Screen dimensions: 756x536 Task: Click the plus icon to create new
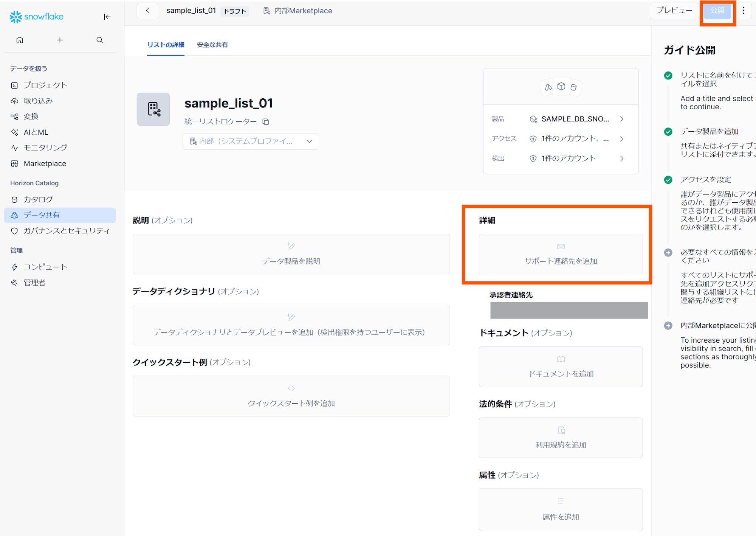[60, 40]
